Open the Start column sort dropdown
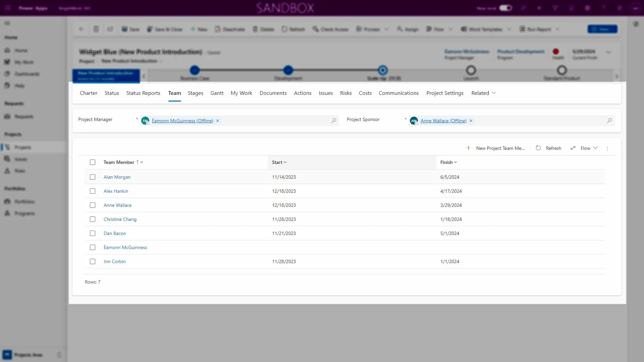The height and width of the screenshot is (362, 644). (279, 162)
